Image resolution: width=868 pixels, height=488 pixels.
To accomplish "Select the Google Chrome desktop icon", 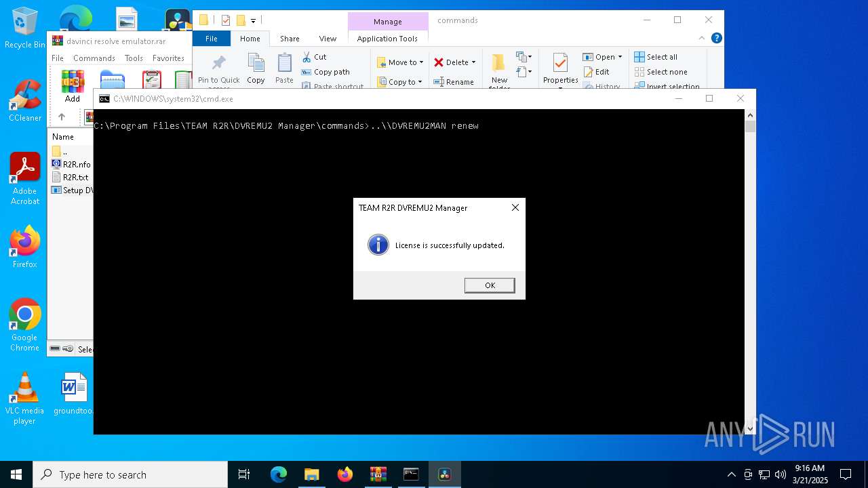I will (25, 325).
